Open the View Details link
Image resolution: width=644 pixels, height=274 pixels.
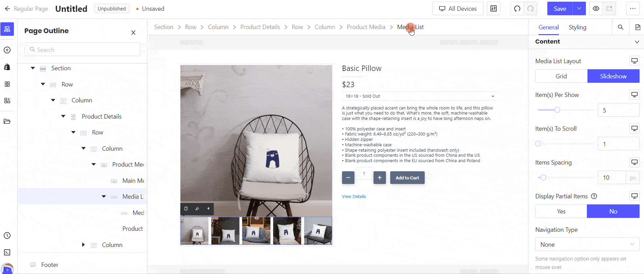(x=354, y=196)
